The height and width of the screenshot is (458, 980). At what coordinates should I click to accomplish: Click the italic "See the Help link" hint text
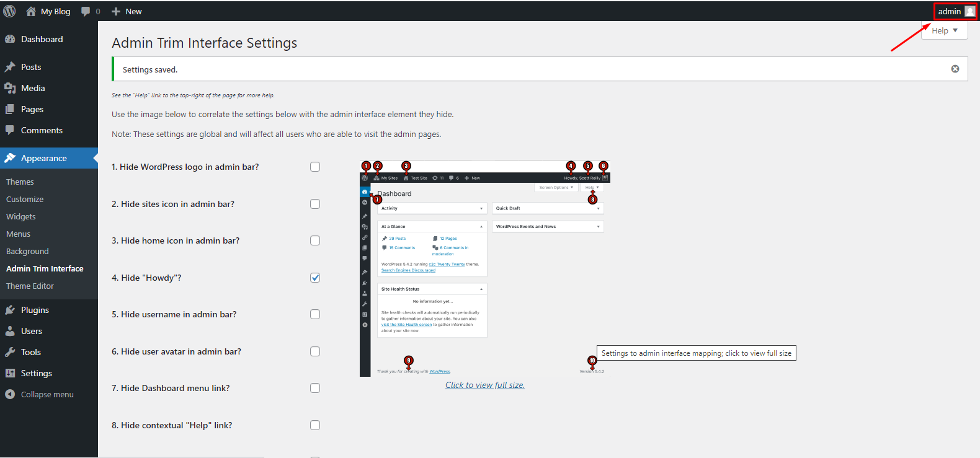pyautogui.click(x=193, y=95)
